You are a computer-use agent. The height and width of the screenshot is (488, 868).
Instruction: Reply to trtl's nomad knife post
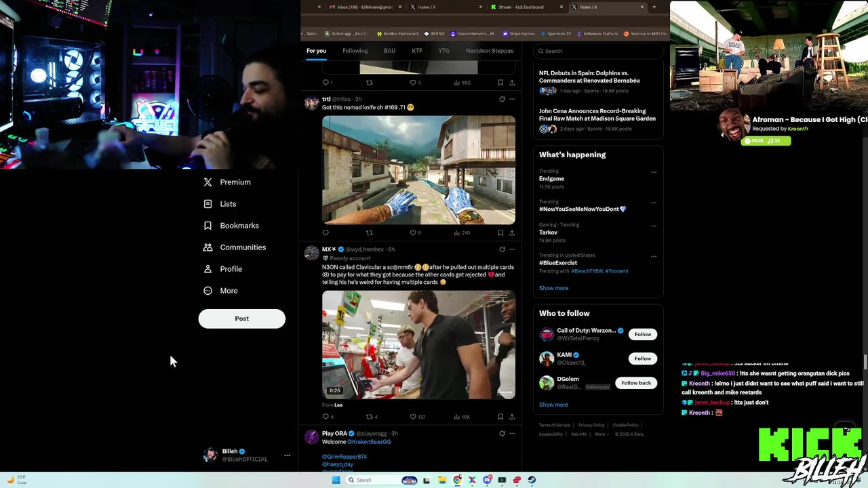coord(325,232)
